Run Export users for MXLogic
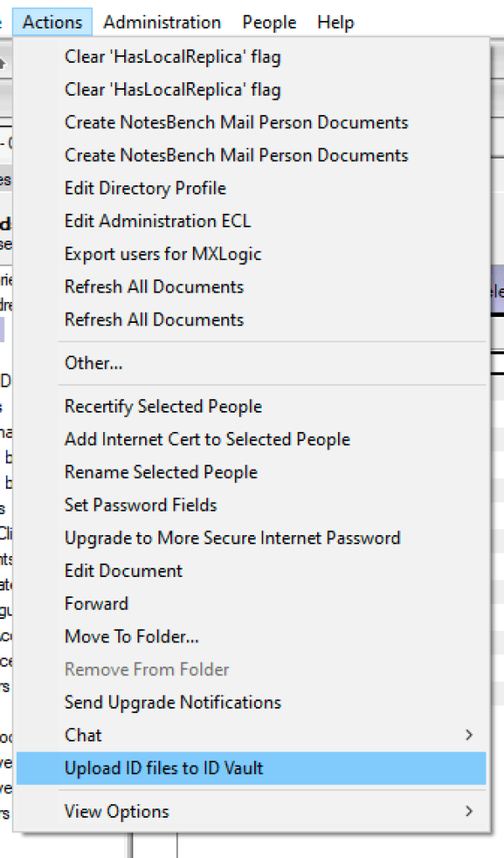The height and width of the screenshot is (858, 504). click(x=163, y=254)
